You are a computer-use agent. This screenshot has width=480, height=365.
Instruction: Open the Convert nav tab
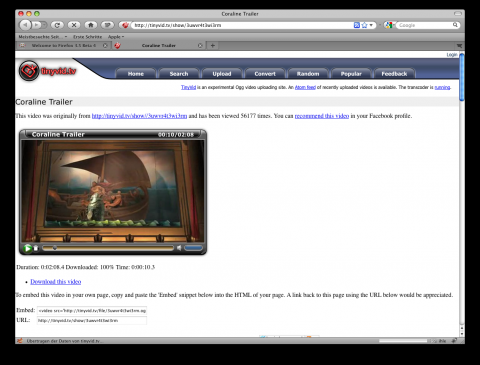click(x=265, y=74)
